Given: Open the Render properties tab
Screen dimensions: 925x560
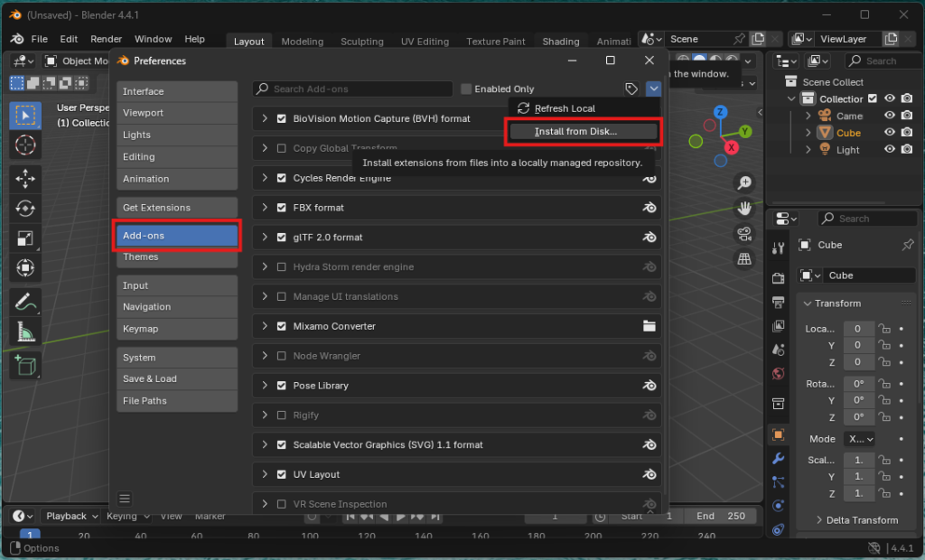Looking at the screenshot, I should 778,277.
